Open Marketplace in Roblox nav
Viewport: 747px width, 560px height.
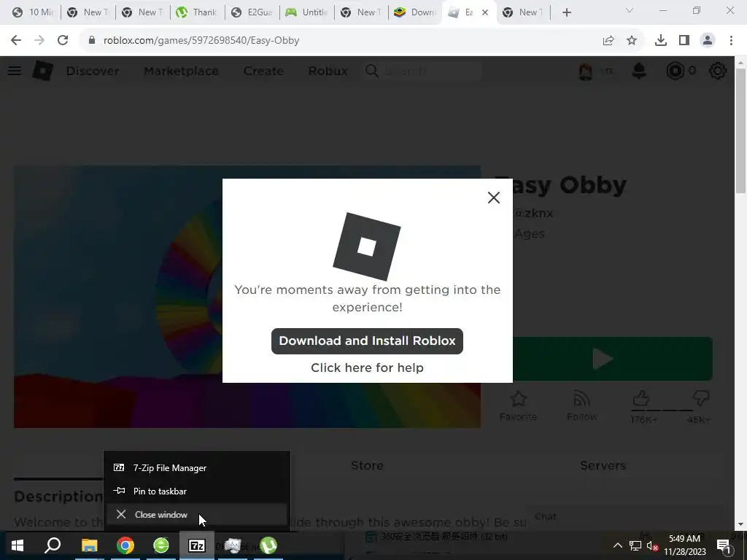click(181, 71)
